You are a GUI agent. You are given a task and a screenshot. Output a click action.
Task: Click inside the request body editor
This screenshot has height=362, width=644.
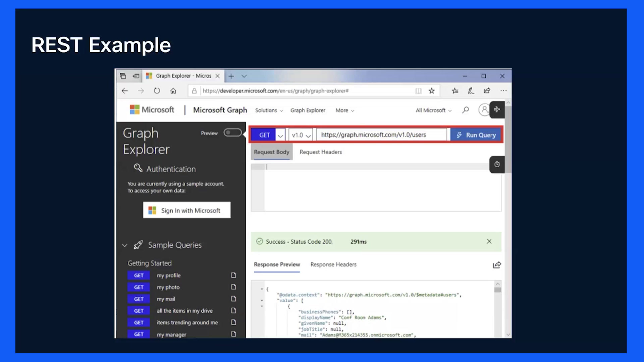coord(376,188)
